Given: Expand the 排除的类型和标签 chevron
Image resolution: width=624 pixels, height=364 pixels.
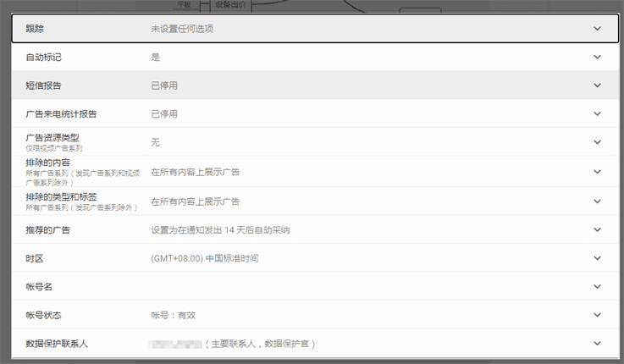Looking at the screenshot, I should click(597, 201).
